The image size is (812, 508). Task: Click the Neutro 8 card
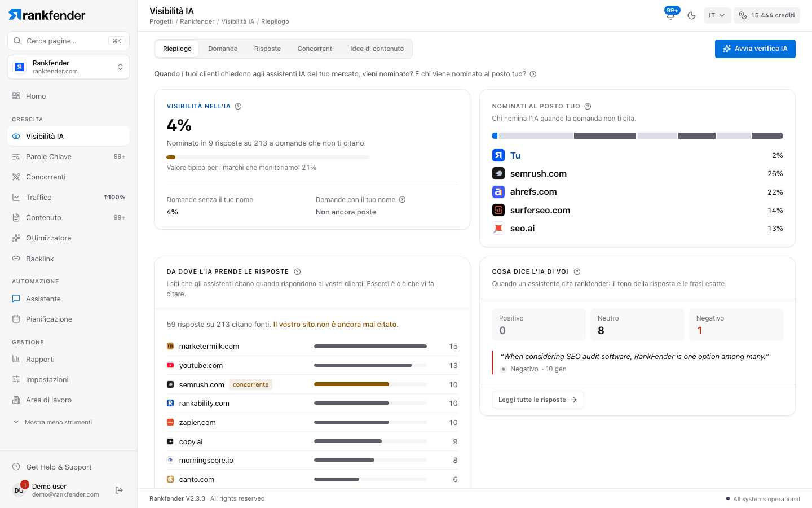point(637,325)
